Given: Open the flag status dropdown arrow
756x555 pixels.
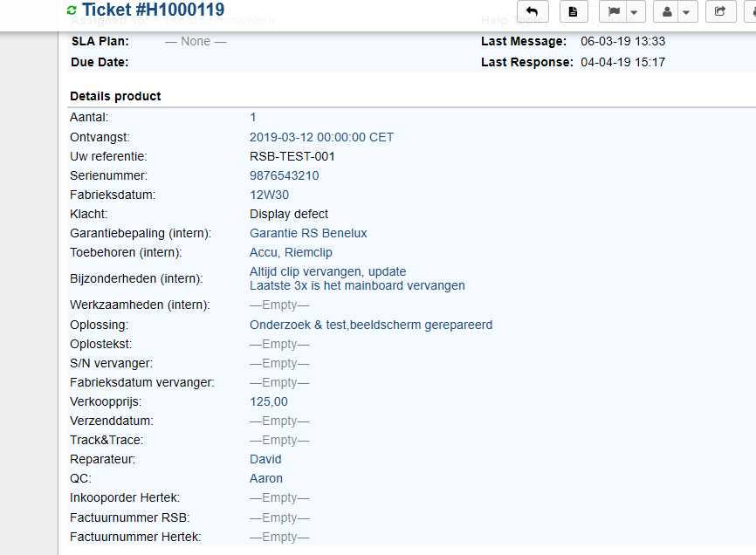Looking at the screenshot, I should 635,11.
